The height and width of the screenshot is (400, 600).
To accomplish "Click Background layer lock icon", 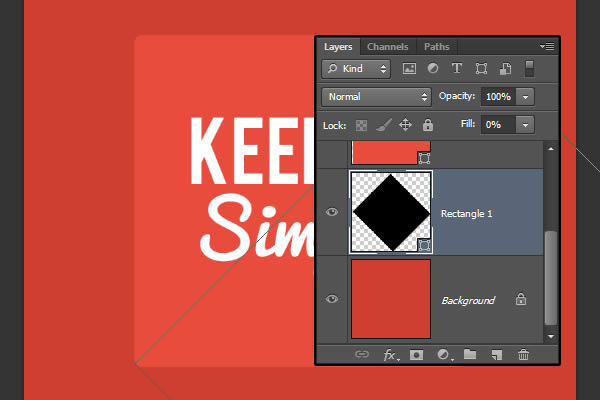I will [521, 299].
